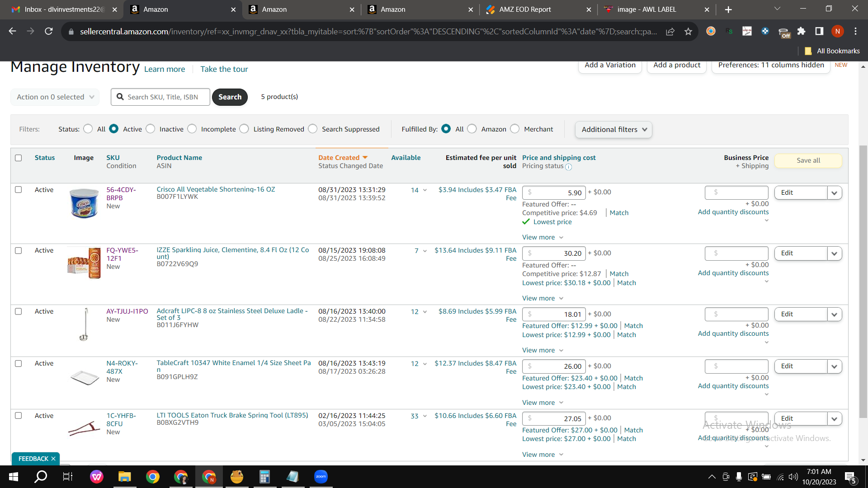868x488 pixels.
Task: Check the LTI TOOLS brake spring row checkbox
Action: coord(19,416)
